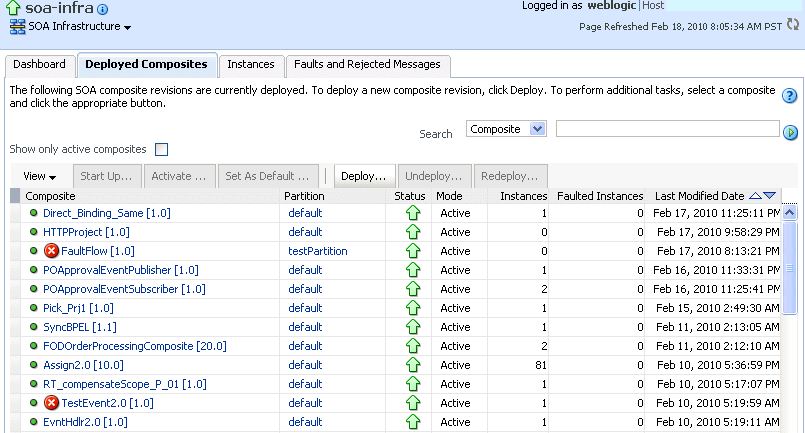The height and width of the screenshot is (433, 805).
Task: Click the status arrow for Pick_Prj1
Action: point(413,308)
